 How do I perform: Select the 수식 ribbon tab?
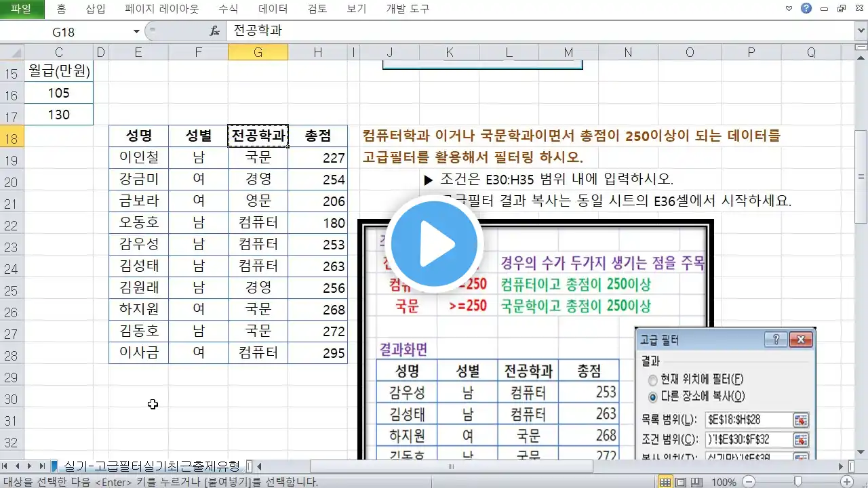click(228, 9)
